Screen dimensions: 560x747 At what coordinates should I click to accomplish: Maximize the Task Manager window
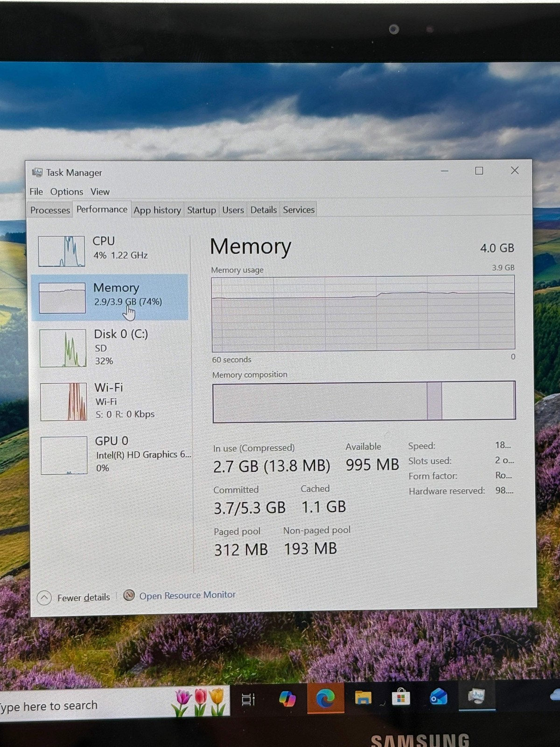pos(479,171)
